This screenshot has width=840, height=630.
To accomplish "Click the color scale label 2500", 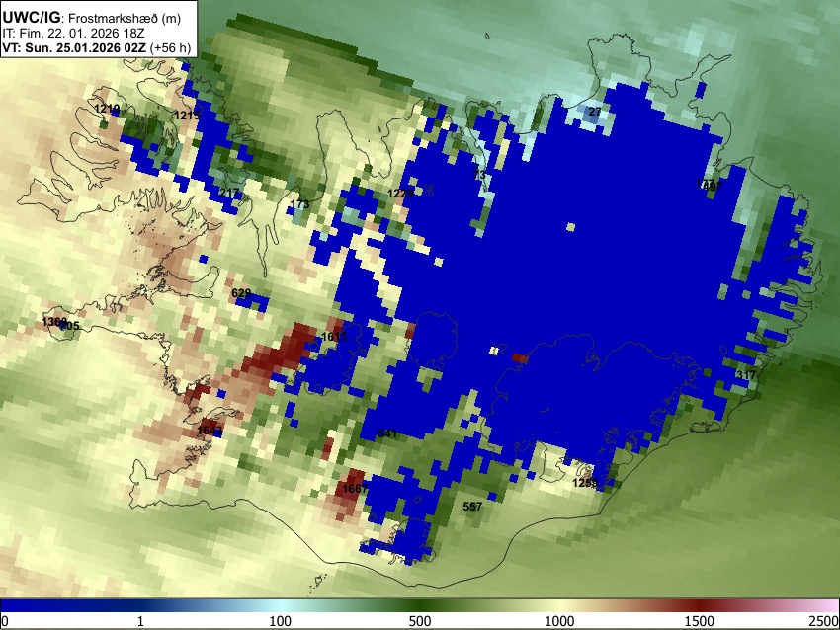I will pyautogui.click(x=824, y=621).
